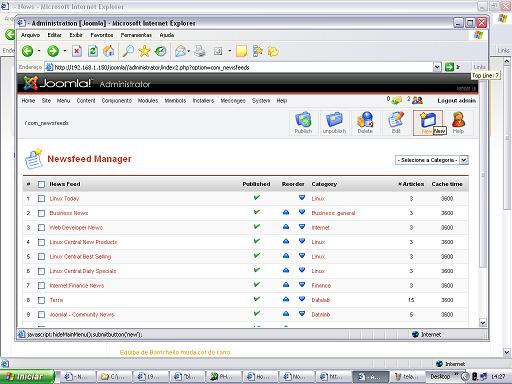Go back with the browser Back arrow
The width and height of the screenshot is (512, 384).
[x=27, y=51]
